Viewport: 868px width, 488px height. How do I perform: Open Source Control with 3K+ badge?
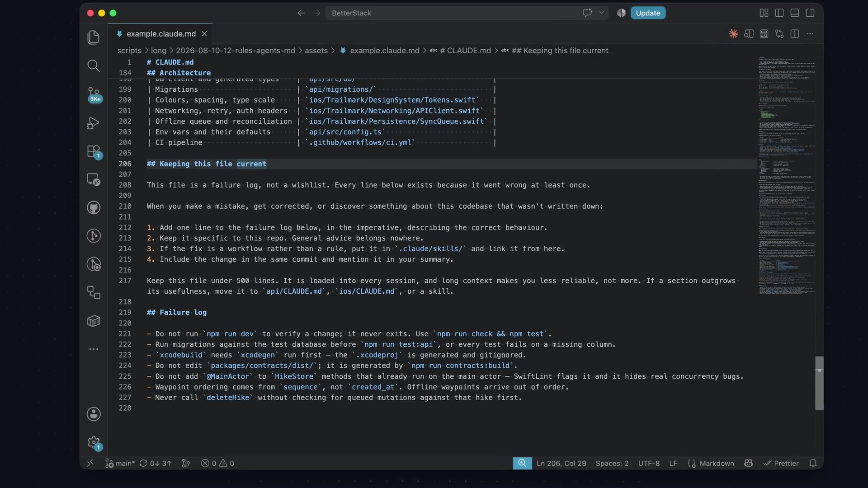pos(94,94)
